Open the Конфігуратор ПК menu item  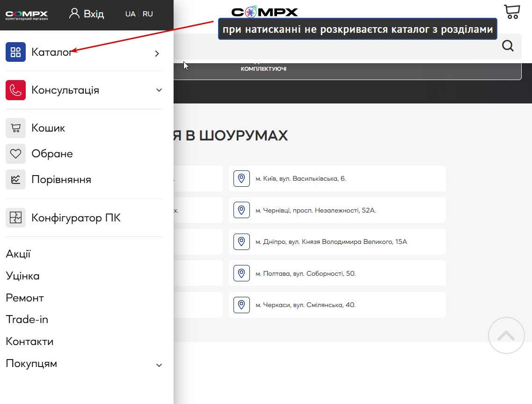point(76,218)
